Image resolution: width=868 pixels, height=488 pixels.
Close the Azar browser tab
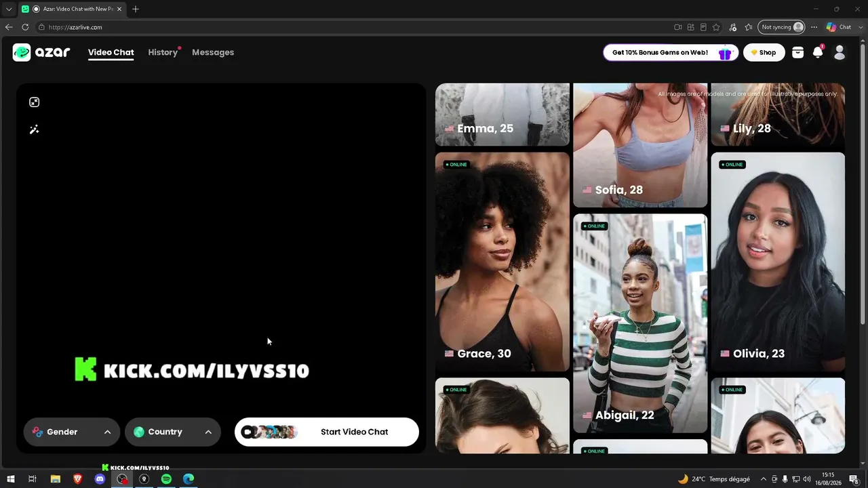(x=119, y=9)
